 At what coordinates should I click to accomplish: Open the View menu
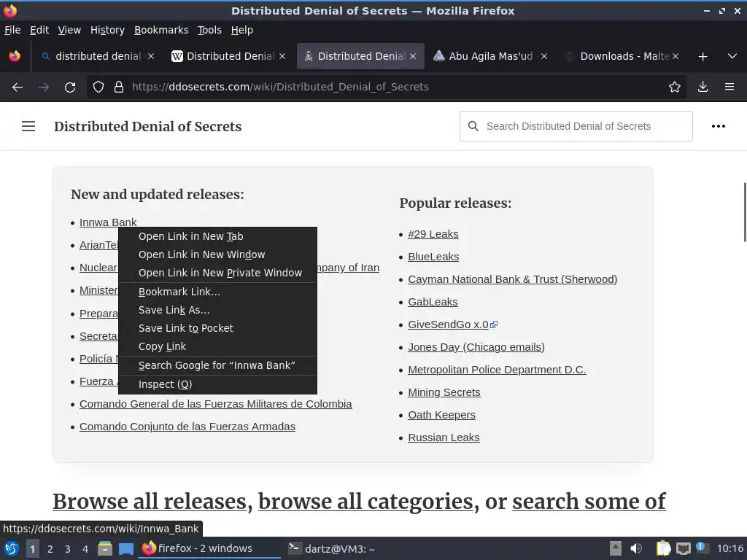click(69, 30)
